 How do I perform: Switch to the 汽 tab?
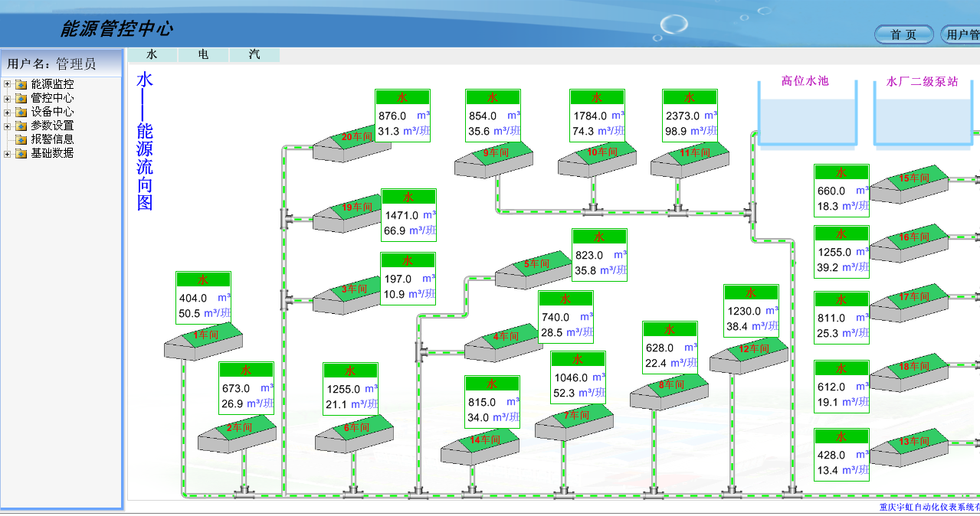[x=254, y=54]
